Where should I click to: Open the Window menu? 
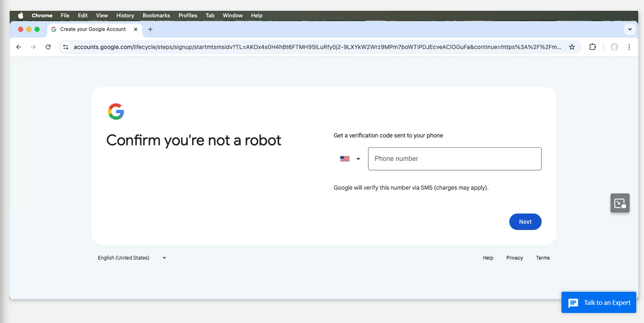coord(233,15)
